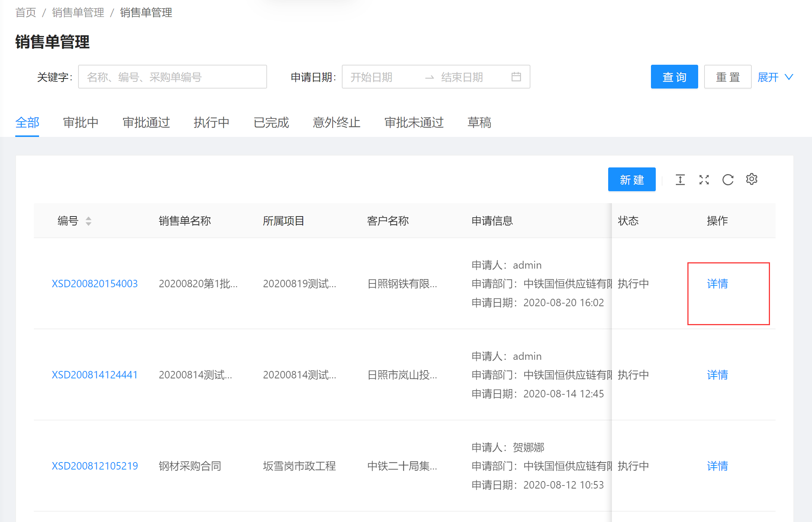Open order XSD200820154003 link
This screenshot has width=812, height=522.
tap(94, 284)
